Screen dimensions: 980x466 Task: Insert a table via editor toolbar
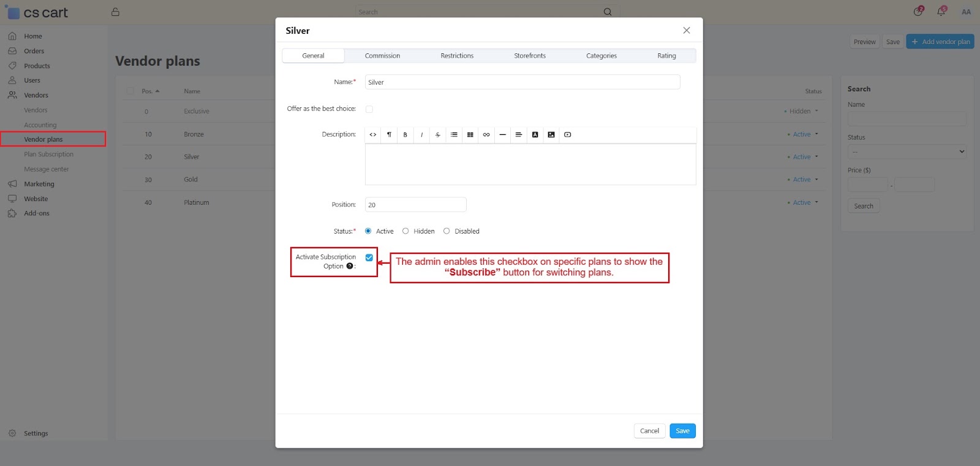click(x=470, y=135)
